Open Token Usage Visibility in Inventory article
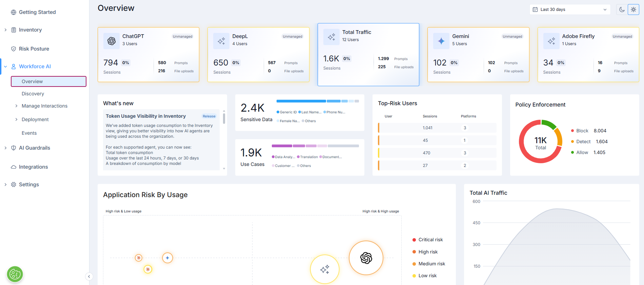This screenshot has height=285, width=644. tap(146, 116)
